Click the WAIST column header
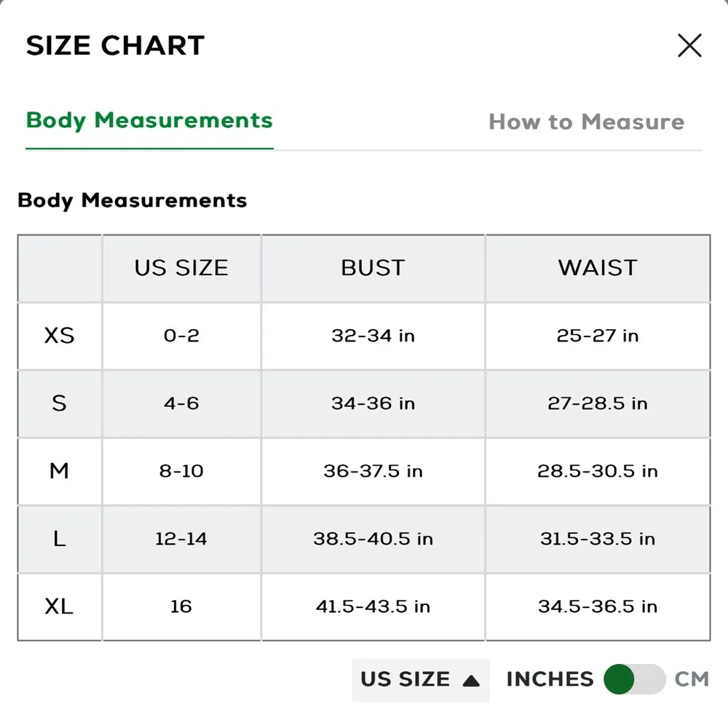Screen dimensions: 728x728 point(598,268)
